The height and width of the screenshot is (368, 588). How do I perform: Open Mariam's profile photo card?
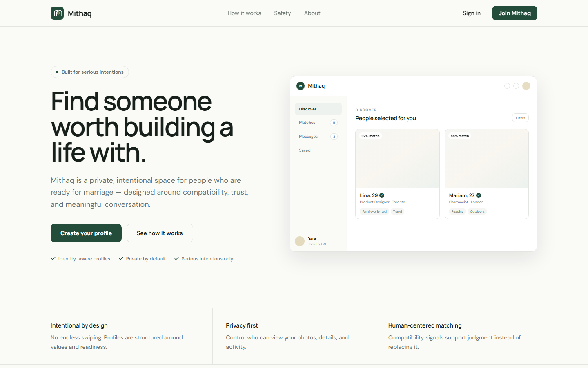[487, 159]
